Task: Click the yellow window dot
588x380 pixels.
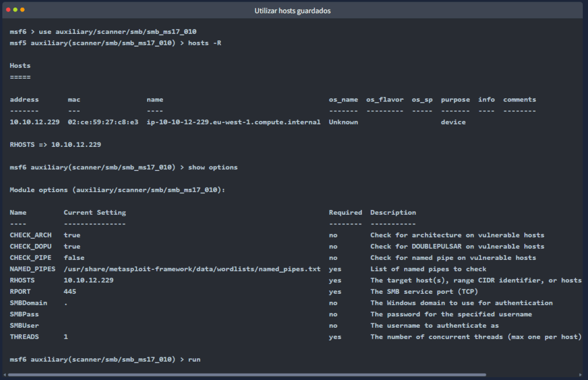Action: [16, 10]
